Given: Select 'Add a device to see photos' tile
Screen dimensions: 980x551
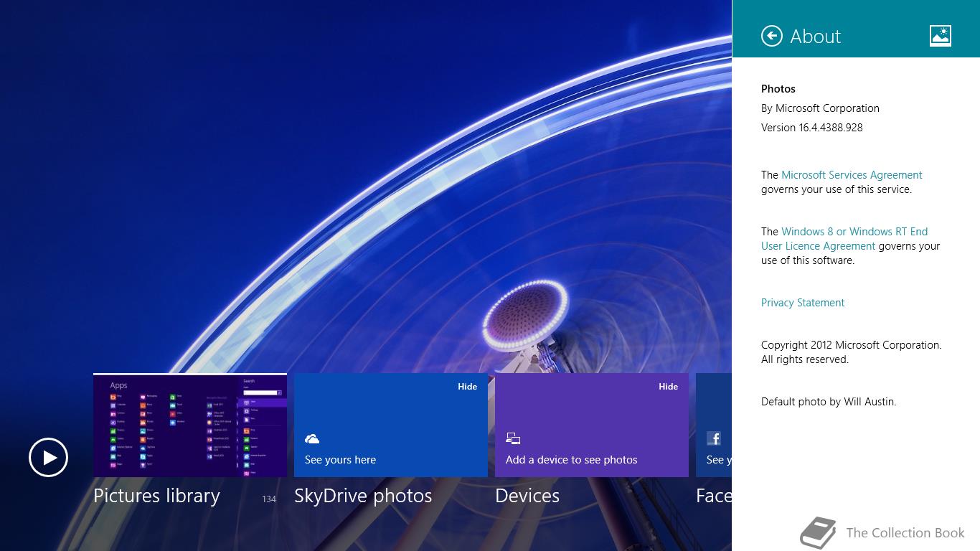Looking at the screenshot, I should (592, 425).
